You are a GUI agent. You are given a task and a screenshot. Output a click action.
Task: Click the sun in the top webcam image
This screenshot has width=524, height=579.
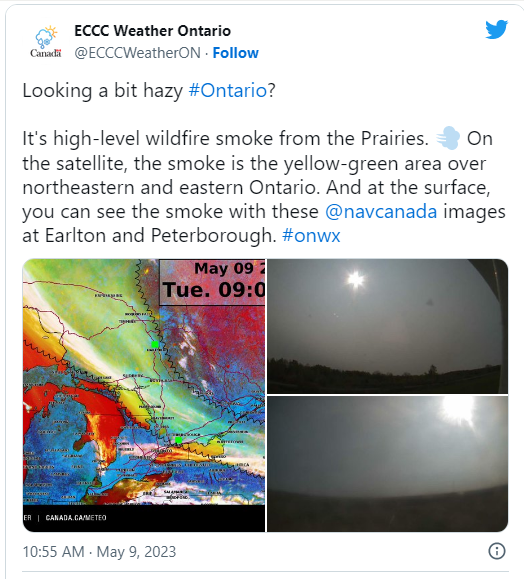click(x=356, y=279)
